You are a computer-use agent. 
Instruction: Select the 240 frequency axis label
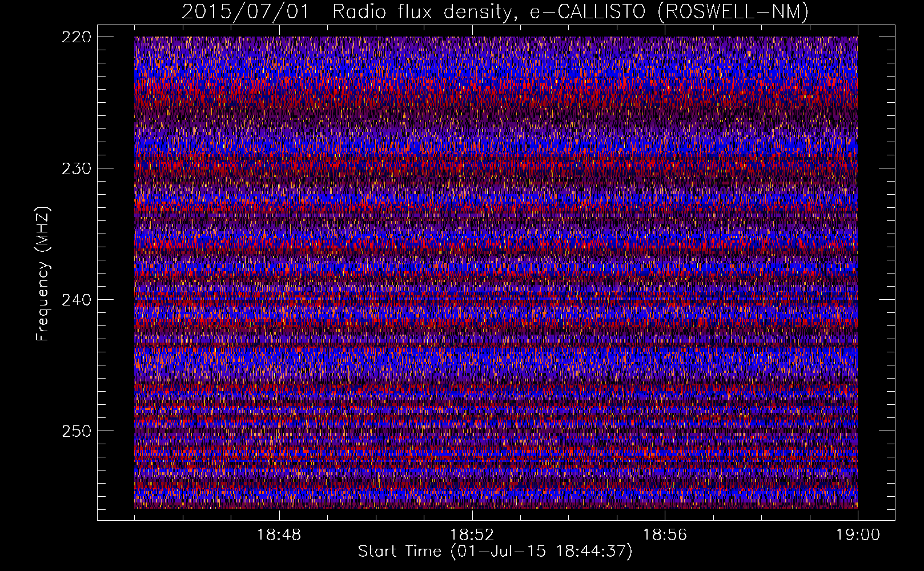(76, 300)
